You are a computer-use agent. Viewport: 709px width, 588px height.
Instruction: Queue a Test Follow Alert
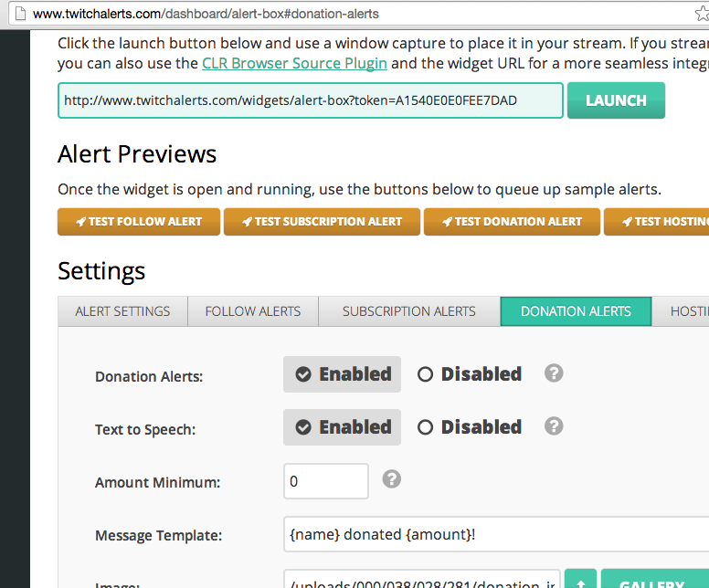139,222
